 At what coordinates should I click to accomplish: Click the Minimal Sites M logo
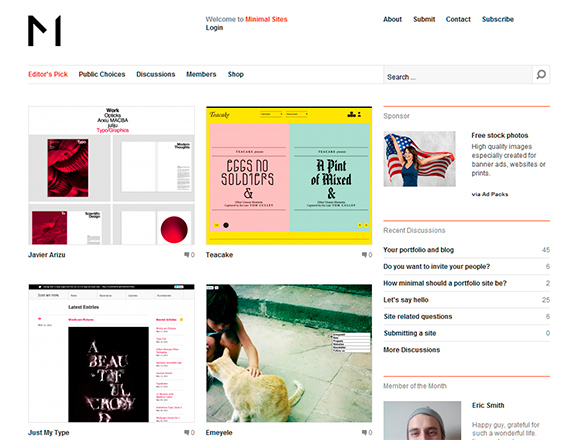44,31
